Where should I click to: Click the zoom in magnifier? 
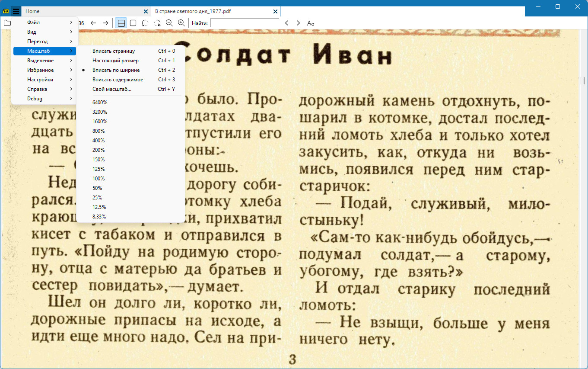181,23
